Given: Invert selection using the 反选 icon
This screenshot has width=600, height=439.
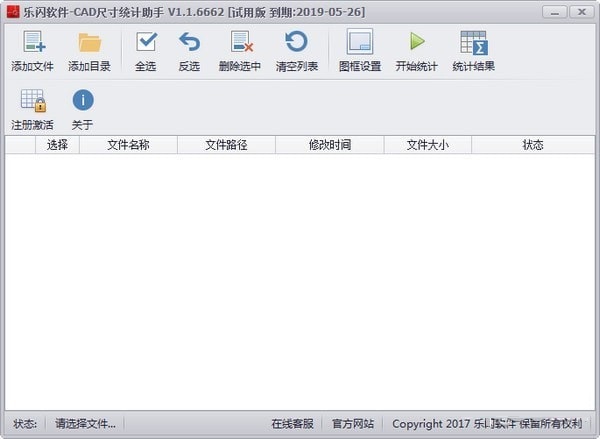Looking at the screenshot, I should point(189,42).
